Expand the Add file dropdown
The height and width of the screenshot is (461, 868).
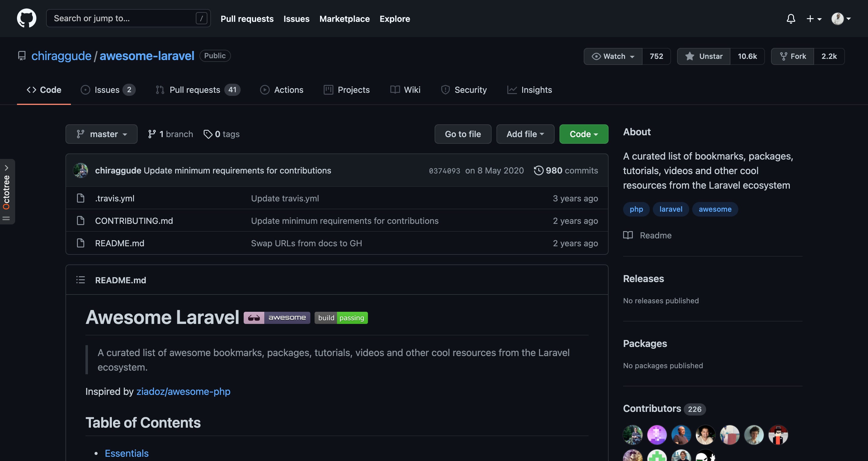click(x=525, y=134)
